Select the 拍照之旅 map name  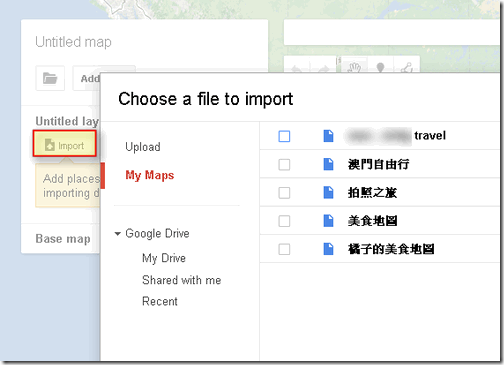pos(372,193)
